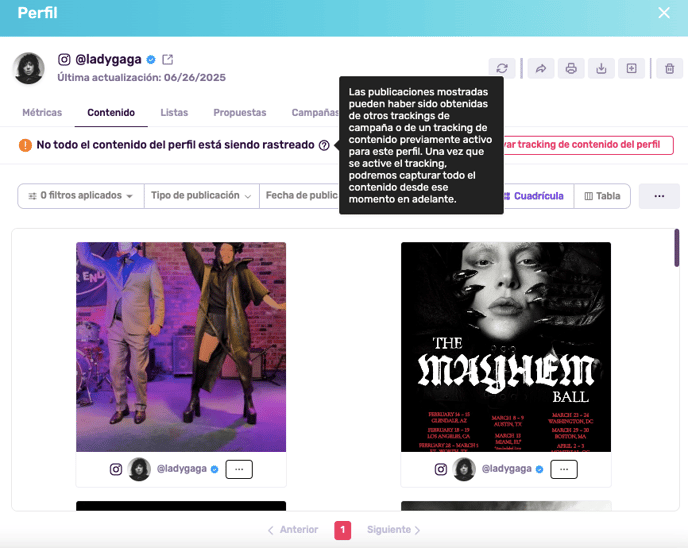Click the share arrow icon

tap(540, 69)
